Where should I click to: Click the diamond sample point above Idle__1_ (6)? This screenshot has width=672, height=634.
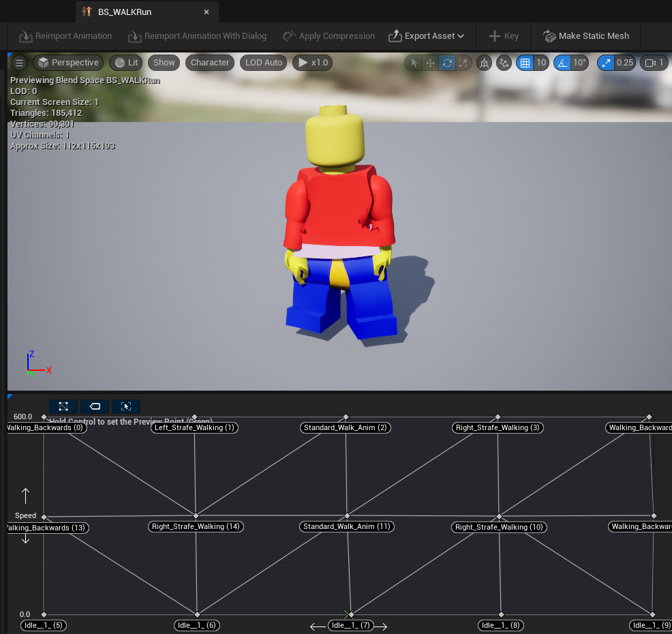pyautogui.click(x=197, y=615)
